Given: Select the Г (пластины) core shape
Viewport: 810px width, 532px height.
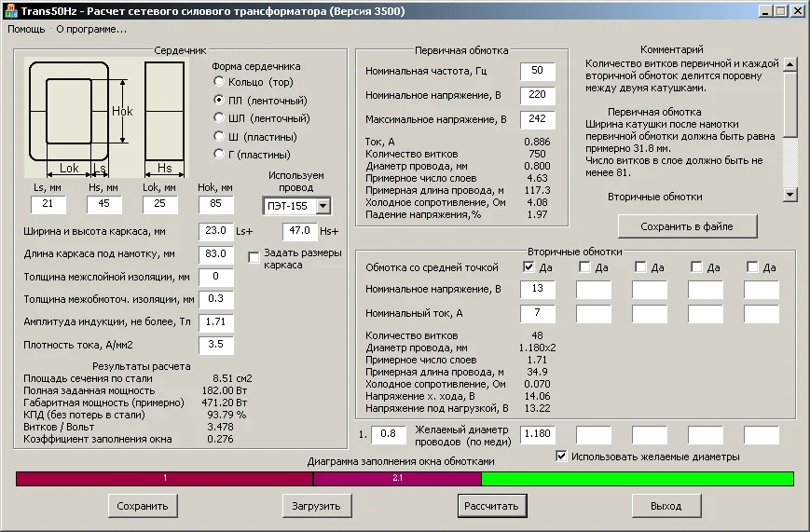Looking at the screenshot, I should 220,155.
